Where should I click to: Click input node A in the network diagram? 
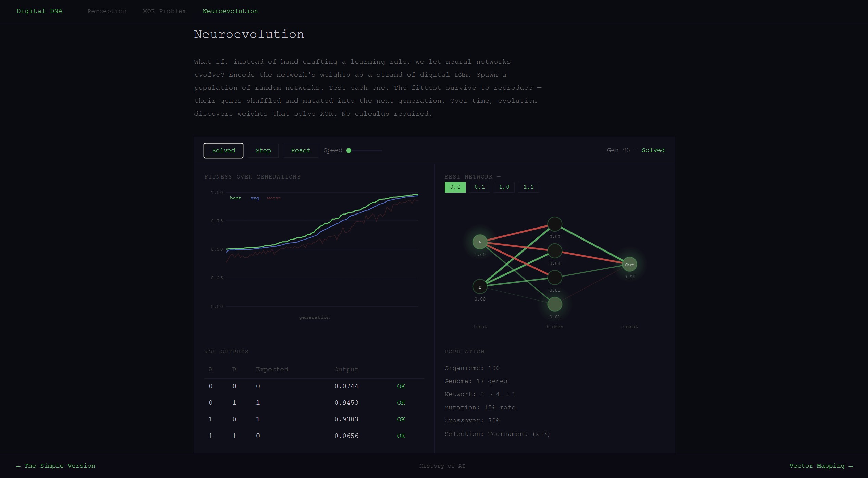(x=480, y=242)
